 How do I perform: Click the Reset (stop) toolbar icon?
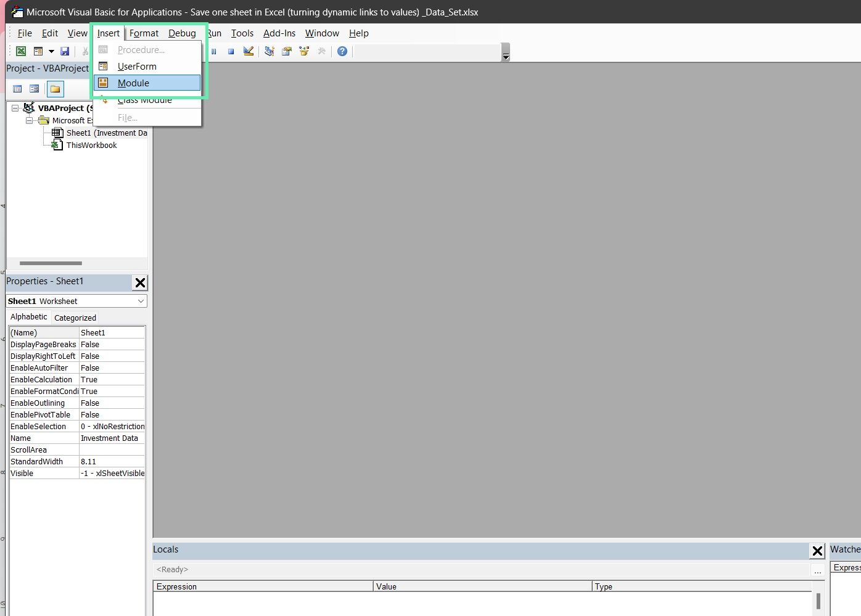point(231,51)
